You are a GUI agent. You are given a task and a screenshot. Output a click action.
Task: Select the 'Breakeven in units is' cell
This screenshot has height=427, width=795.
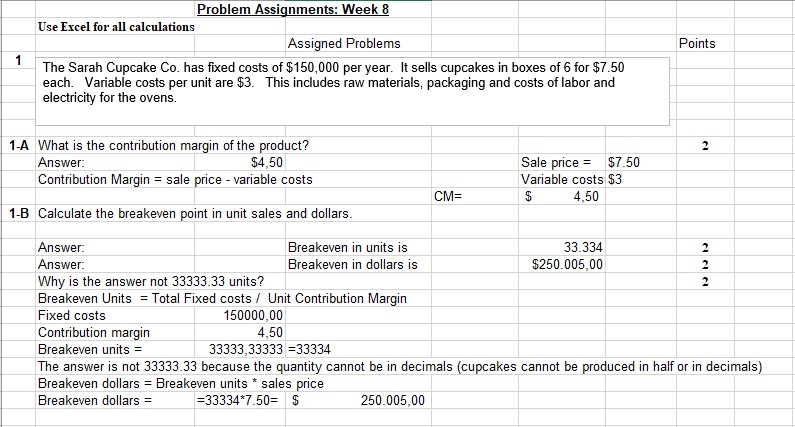click(347, 247)
